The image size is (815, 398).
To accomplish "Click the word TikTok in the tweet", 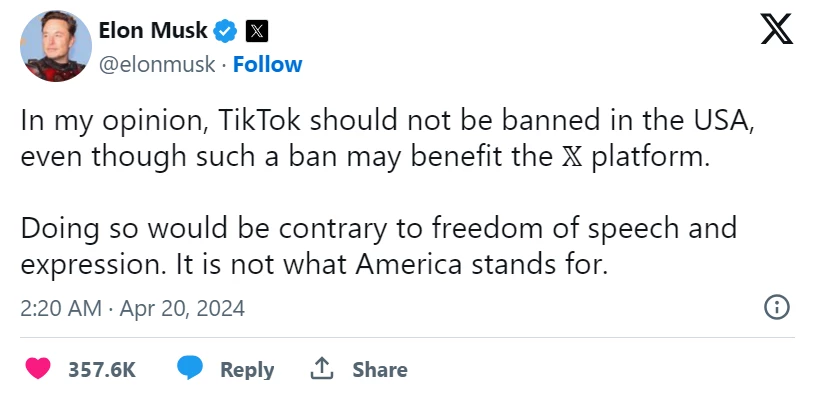I will coord(259,122).
